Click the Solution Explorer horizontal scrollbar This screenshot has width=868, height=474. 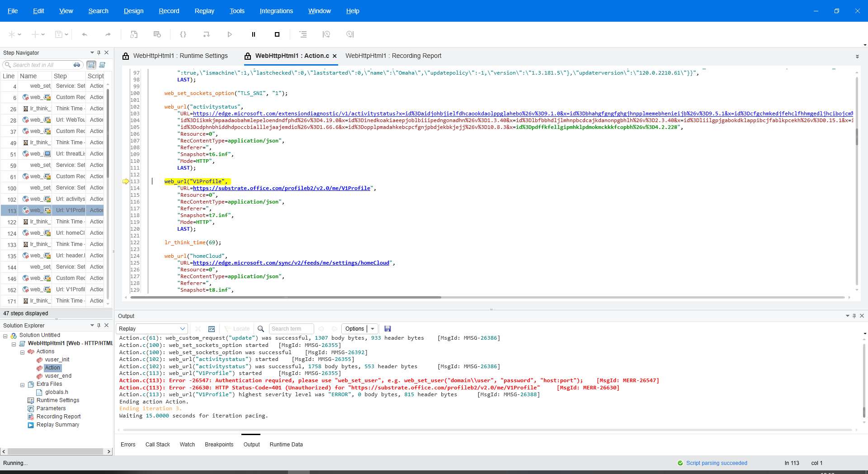tap(55, 451)
